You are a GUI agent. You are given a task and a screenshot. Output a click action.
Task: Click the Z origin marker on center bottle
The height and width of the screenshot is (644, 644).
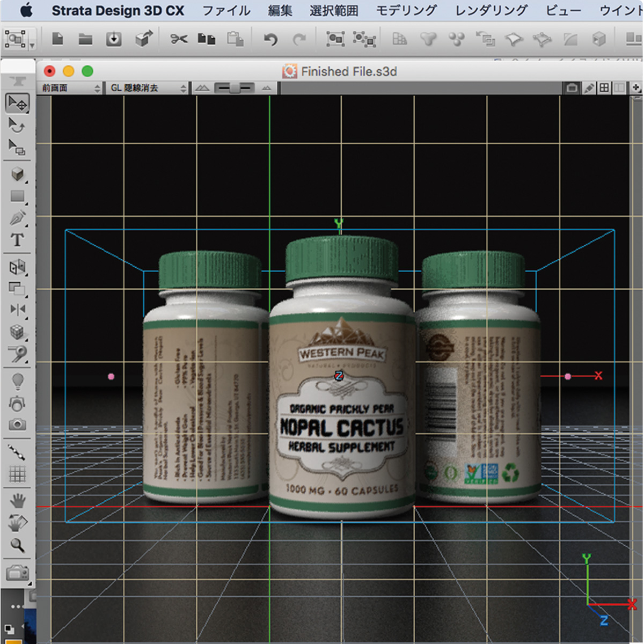click(x=339, y=376)
